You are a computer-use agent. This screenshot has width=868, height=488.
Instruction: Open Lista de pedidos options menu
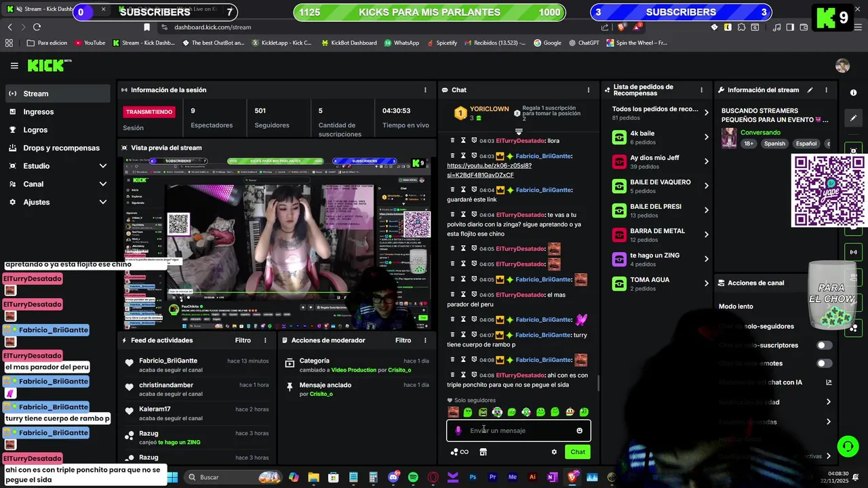(x=701, y=89)
